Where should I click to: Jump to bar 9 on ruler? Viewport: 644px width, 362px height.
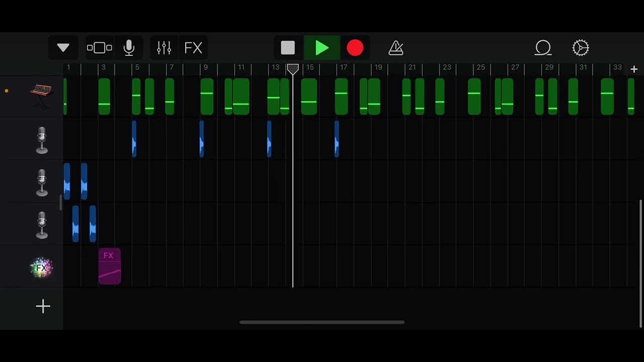tap(205, 67)
